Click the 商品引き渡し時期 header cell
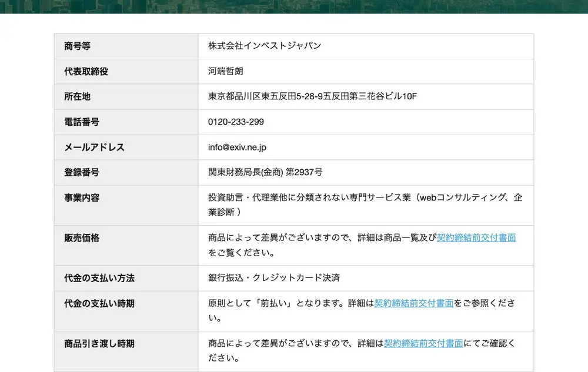 [126, 351]
